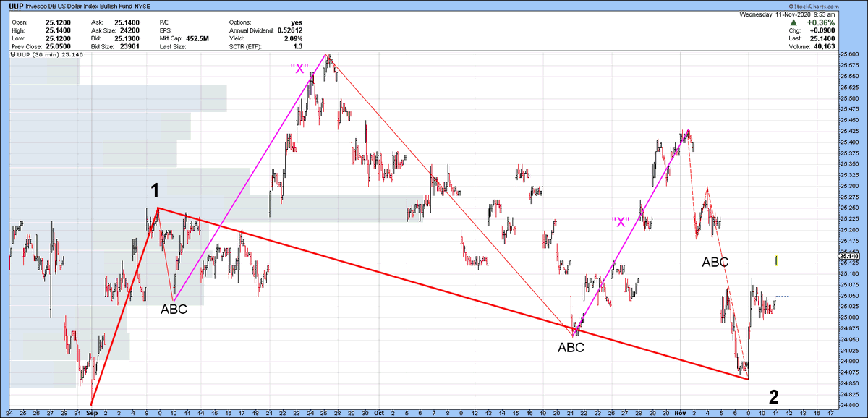Click the Options value 'yes'
The width and height of the screenshot is (868, 418).
(x=296, y=22)
